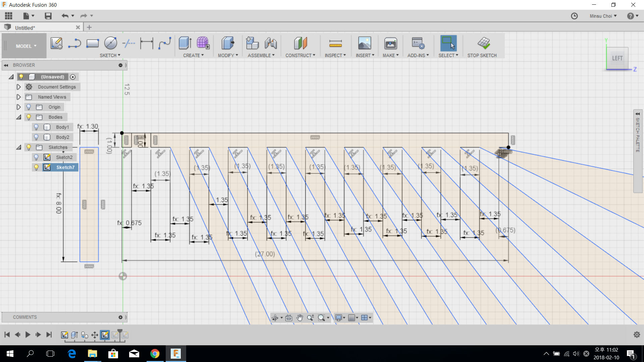Viewport: 644px width, 362px height.
Task: Expand the Origin tree node
Action: [19, 107]
